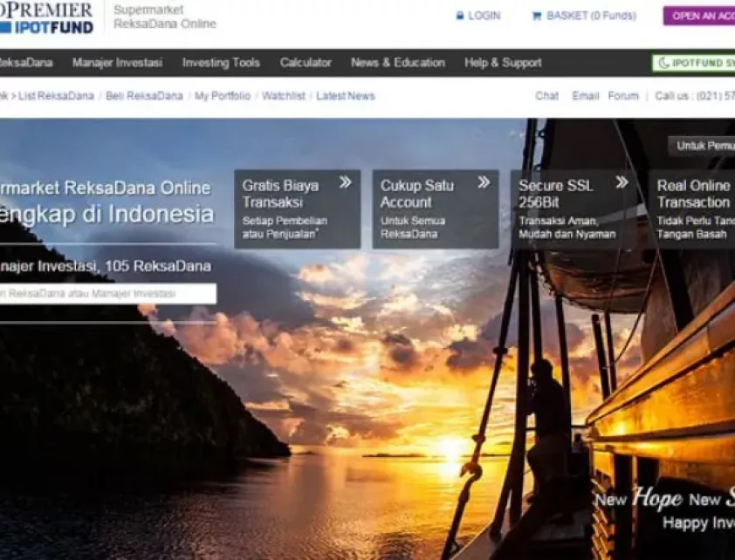Focus the ReksaDana search input field

[106, 294]
